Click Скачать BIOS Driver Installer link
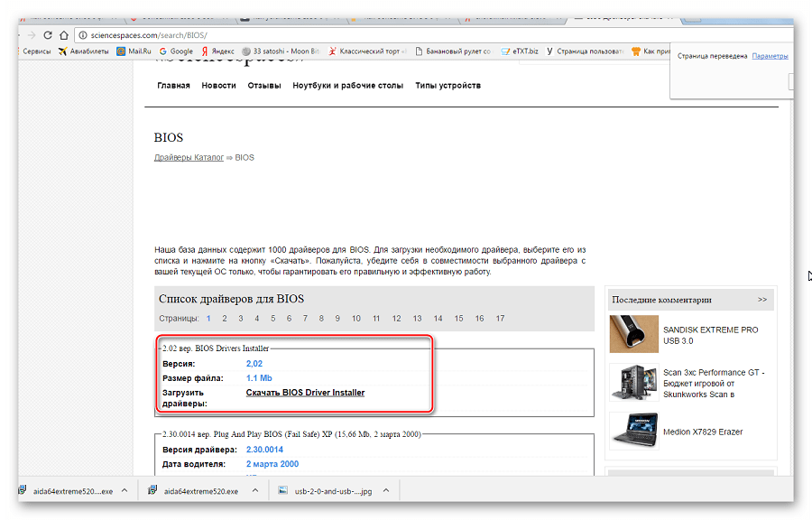The width and height of the screenshot is (812, 520). pos(305,393)
